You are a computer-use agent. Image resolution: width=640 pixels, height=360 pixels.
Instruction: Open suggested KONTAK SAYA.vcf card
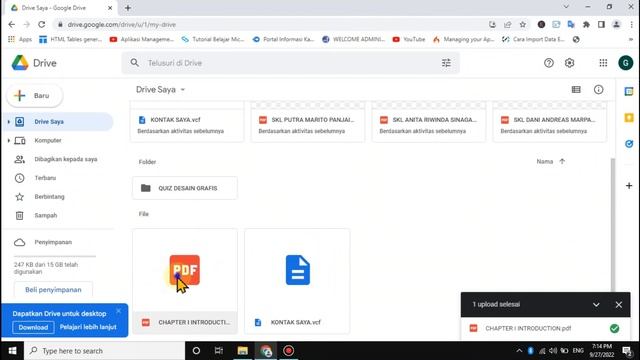pos(187,122)
